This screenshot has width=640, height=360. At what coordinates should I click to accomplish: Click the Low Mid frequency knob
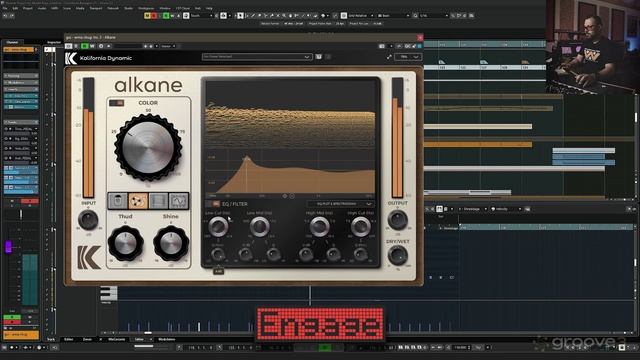(260, 227)
